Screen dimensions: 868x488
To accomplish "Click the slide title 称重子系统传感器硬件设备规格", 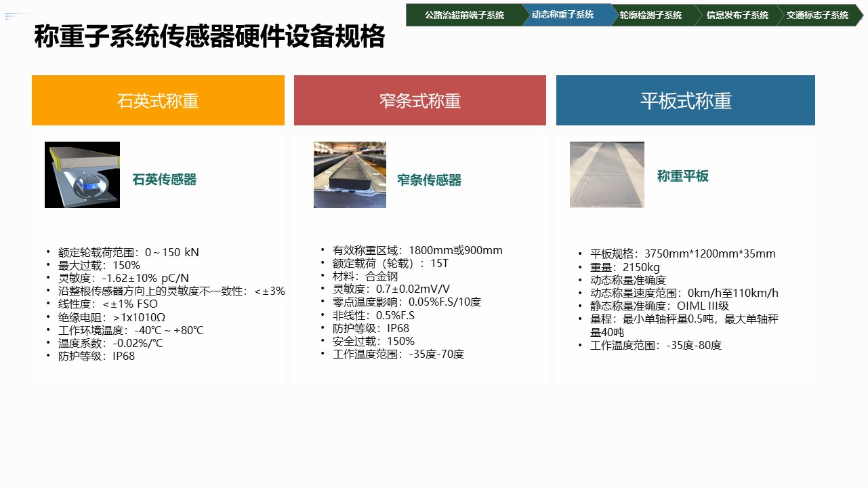I will pos(210,37).
